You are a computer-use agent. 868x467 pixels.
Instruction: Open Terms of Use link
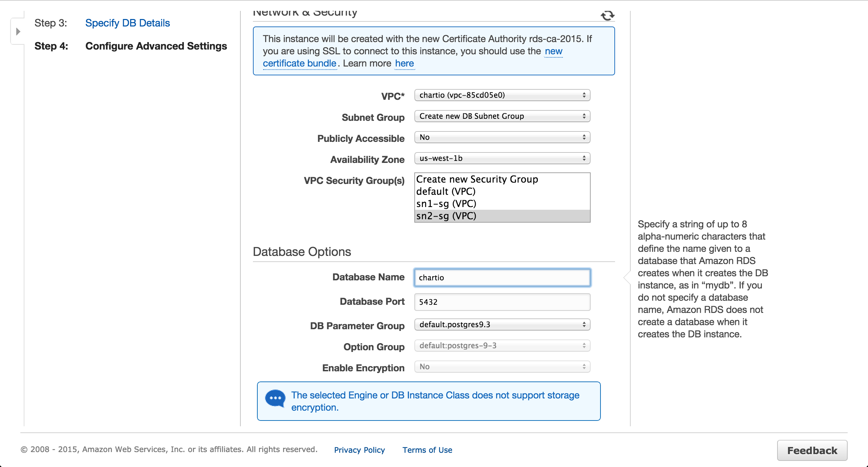(427, 450)
